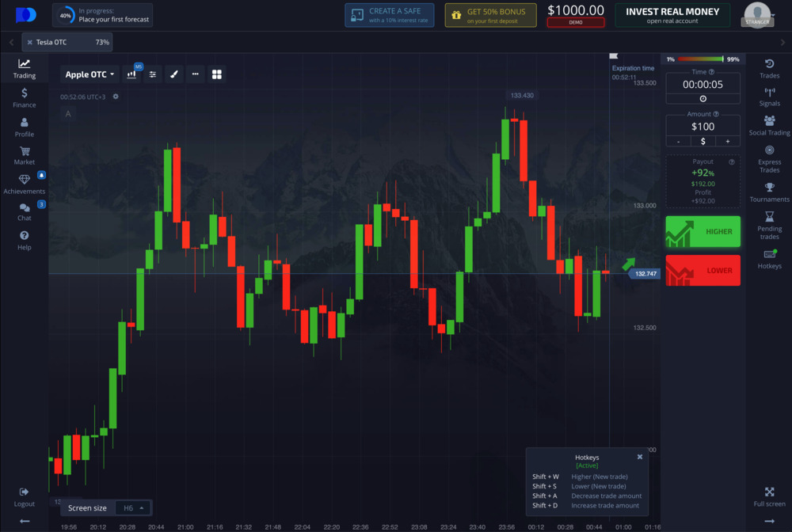Open the Signals panel
792x532 pixels.
[768, 97]
